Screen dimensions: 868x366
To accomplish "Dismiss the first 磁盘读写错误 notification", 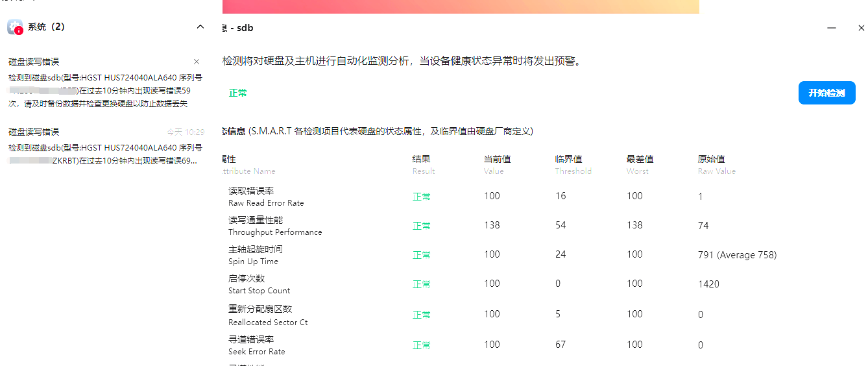I will click(197, 62).
